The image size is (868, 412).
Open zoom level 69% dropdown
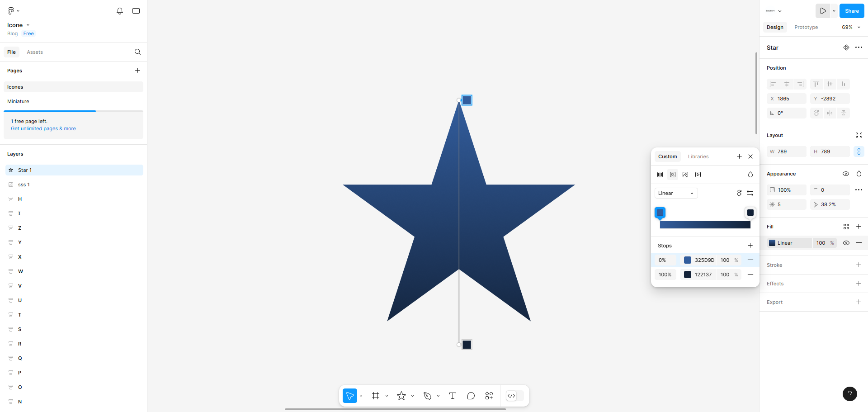point(851,27)
